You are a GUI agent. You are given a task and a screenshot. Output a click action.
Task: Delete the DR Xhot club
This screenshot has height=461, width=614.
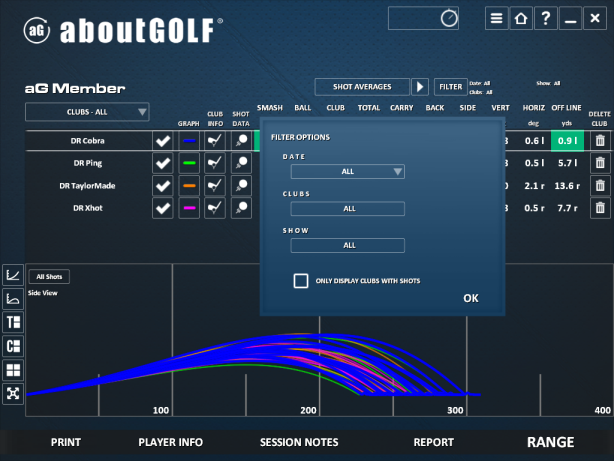(600, 208)
